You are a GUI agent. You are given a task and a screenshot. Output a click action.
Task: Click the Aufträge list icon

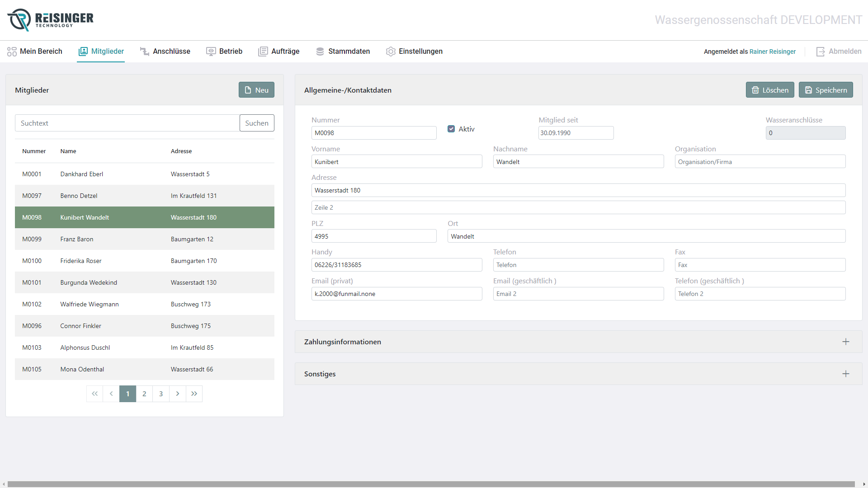(x=263, y=52)
